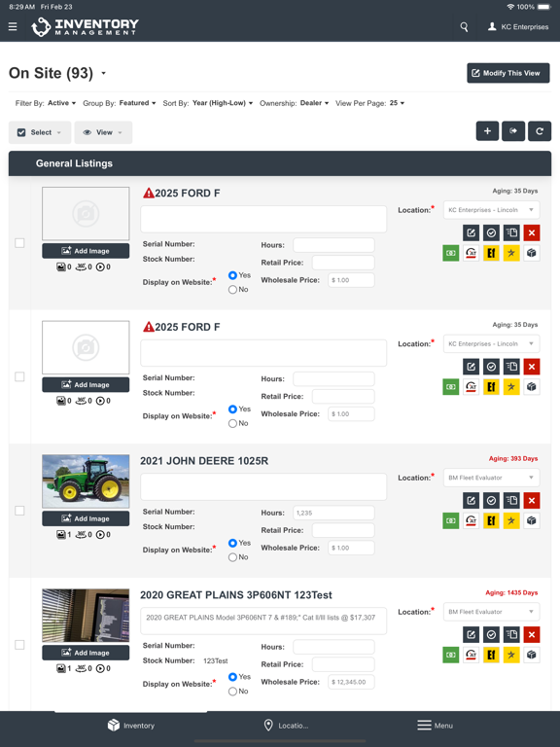
Task: Click the Inventory Management logo
Action: pos(85,26)
